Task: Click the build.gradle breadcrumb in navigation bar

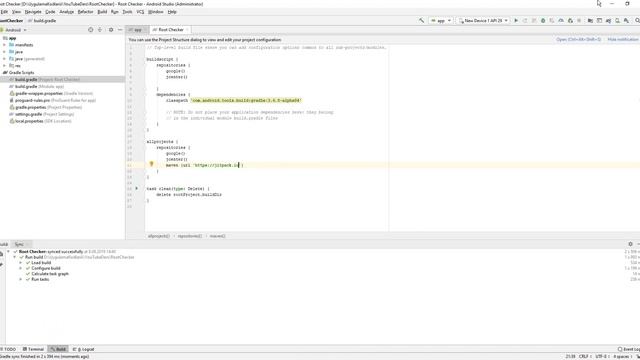Action: [42, 21]
